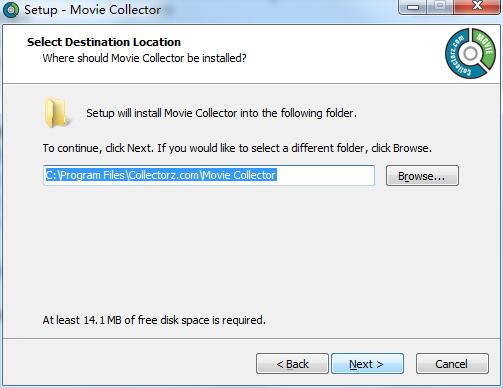Image resolution: width=503 pixels, height=388 pixels.
Task: Click the 'Setup will install Movie Collector' sentence
Action: click(221, 113)
